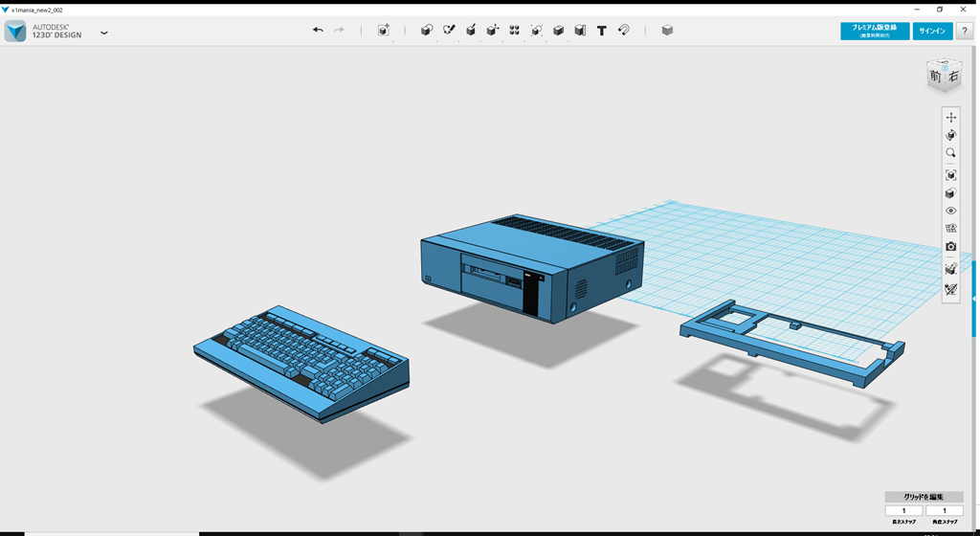This screenshot has width=980, height=536.
Task: Select the Pan tool in navigation bar
Action: coord(950,118)
